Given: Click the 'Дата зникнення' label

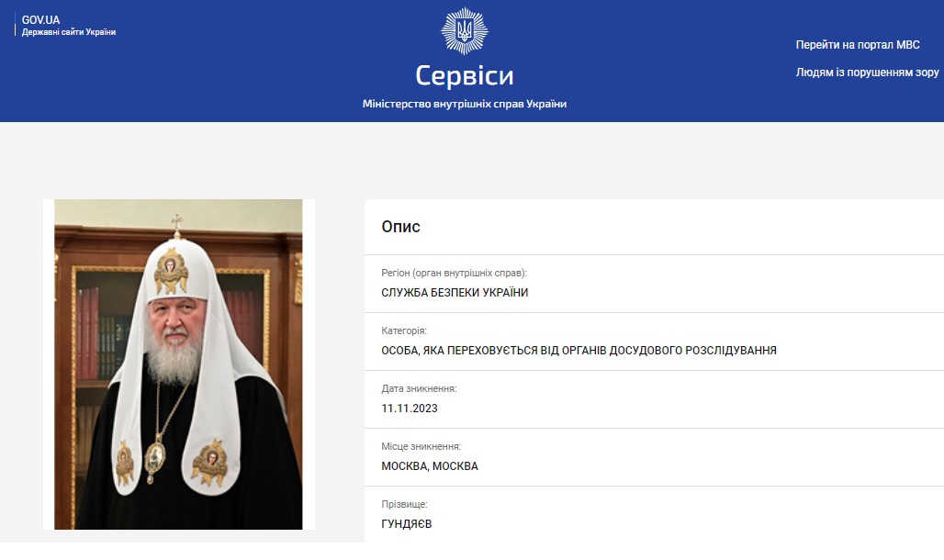Looking at the screenshot, I should (x=419, y=388).
